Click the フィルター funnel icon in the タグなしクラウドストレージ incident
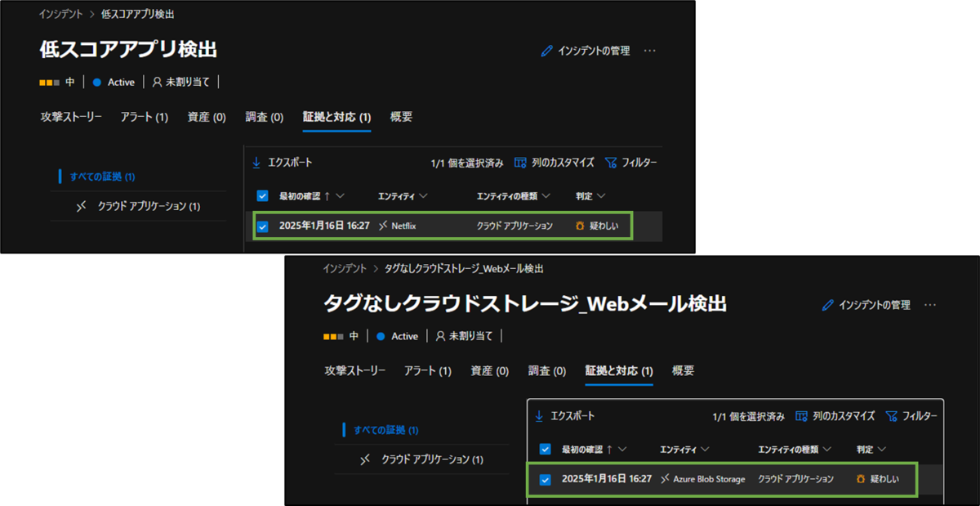This screenshot has width=980, height=506. click(x=891, y=416)
